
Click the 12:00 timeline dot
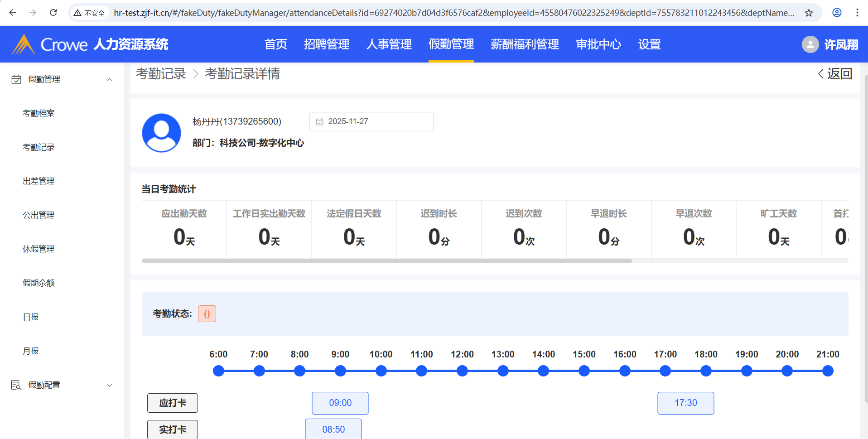pos(462,371)
